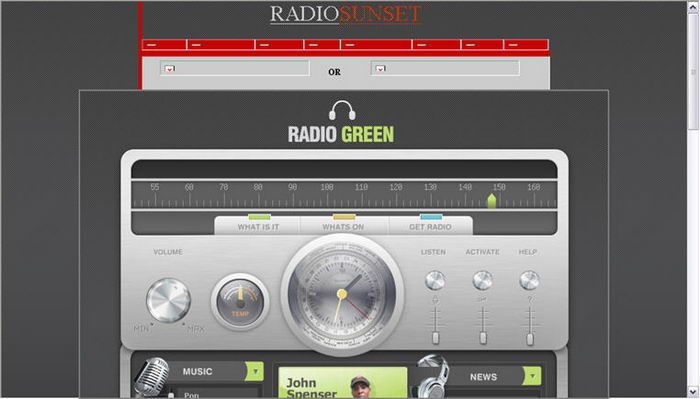Click the microphone icon beside MUSIC

tap(152, 377)
